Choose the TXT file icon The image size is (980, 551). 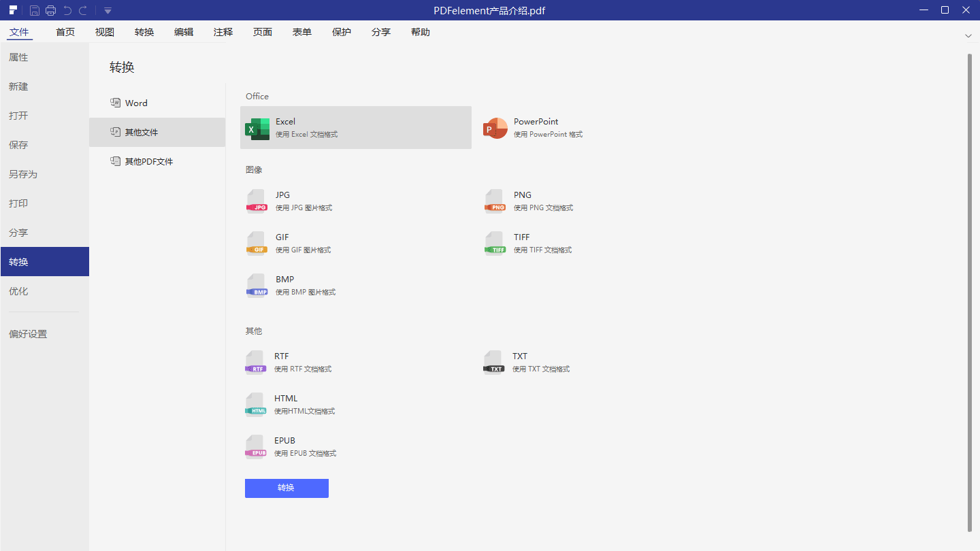493,363
